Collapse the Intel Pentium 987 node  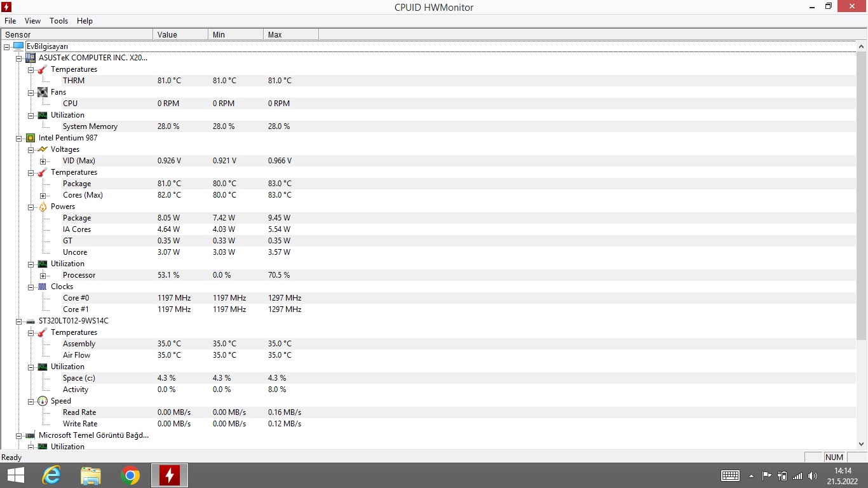[19, 139]
